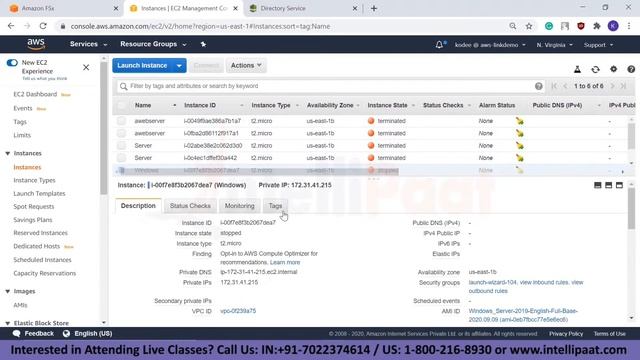Click alarm icon for i-0c4ec1dffef30a442 row
The width and height of the screenshot is (640, 360).
[x=519, y=158]
